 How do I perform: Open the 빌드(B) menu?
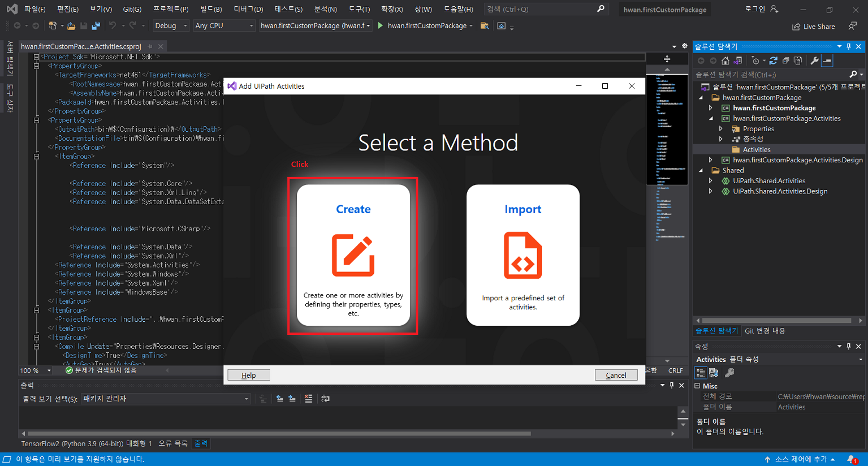pyautogui.click(x=211, y=9)
